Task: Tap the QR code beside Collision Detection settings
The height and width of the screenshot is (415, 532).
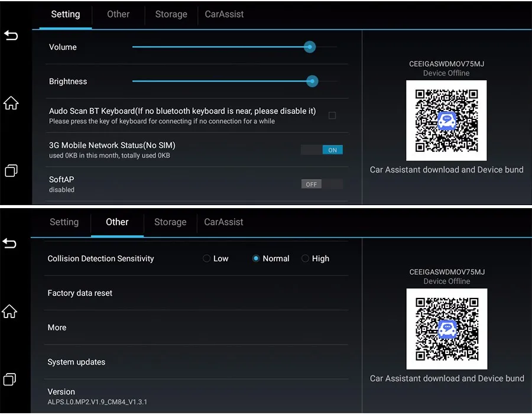Action: click(x=446, y=328)
